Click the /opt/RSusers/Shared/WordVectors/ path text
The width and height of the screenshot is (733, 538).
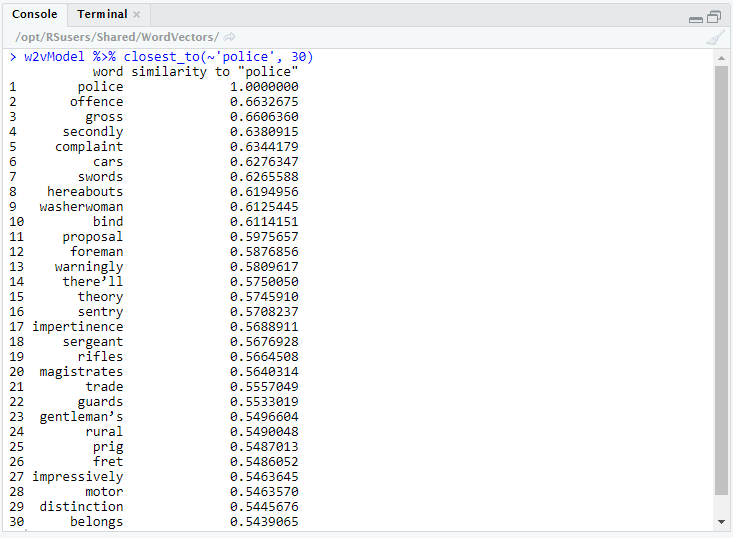pos(117,37)
